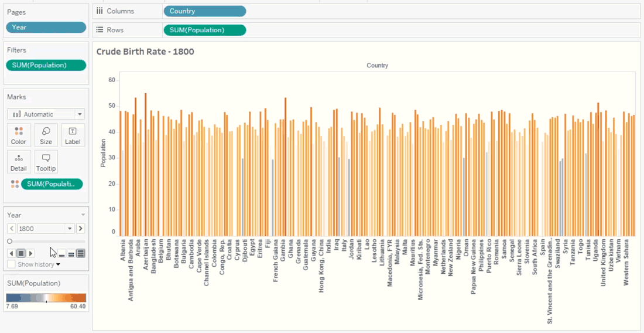
Task: Expand the Show history options arrow
Action: coord(58,265)
